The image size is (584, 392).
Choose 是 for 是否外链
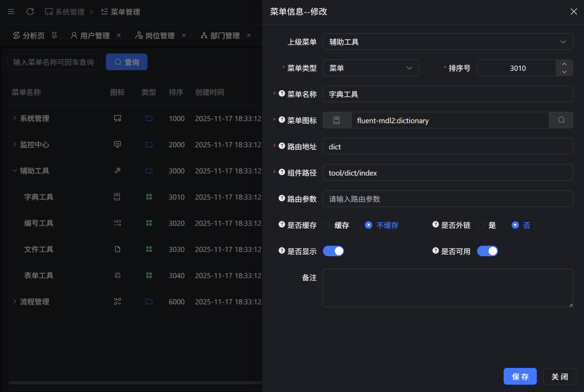coord(481,225)
